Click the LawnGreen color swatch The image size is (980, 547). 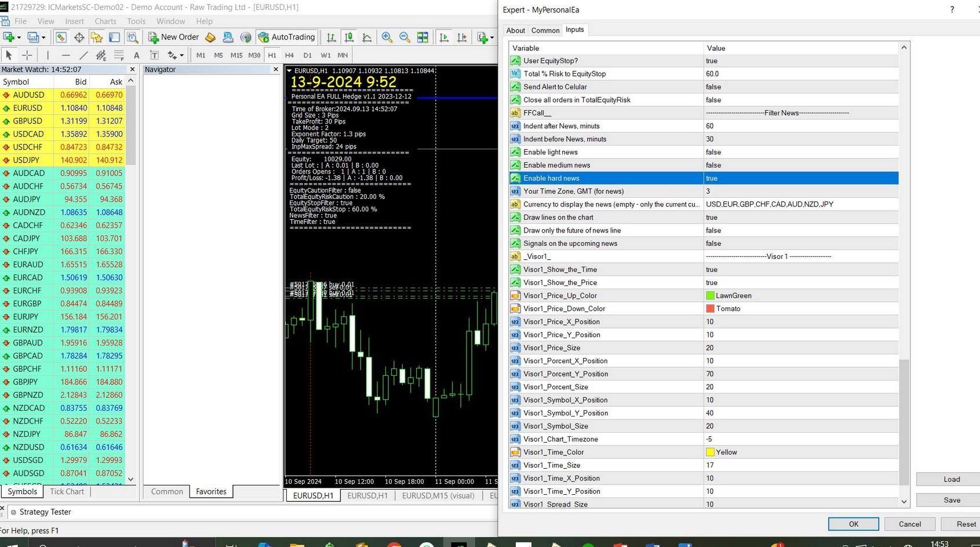(x=710, y=296)
